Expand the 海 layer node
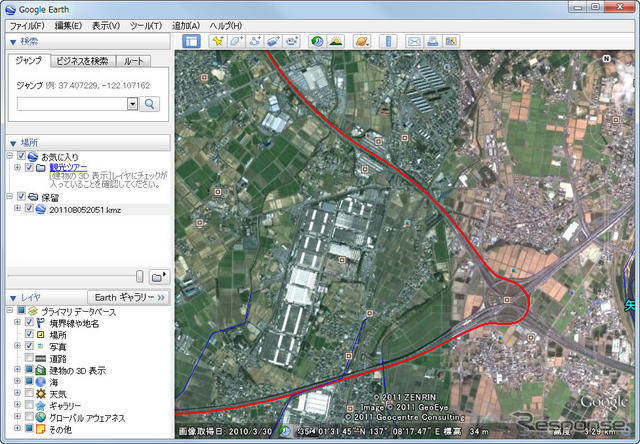The width and height of the screenshot is (640, 444). (17, 381)
